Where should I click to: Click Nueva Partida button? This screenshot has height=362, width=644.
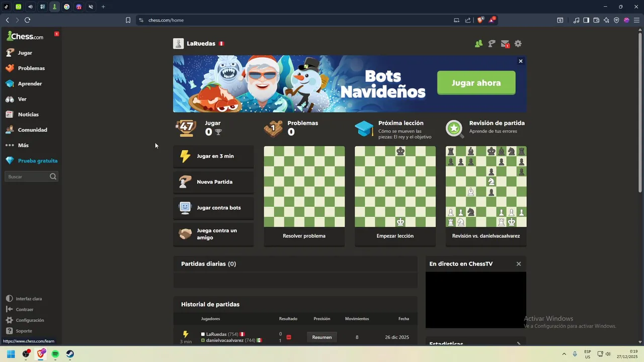(x=213, y=182)
